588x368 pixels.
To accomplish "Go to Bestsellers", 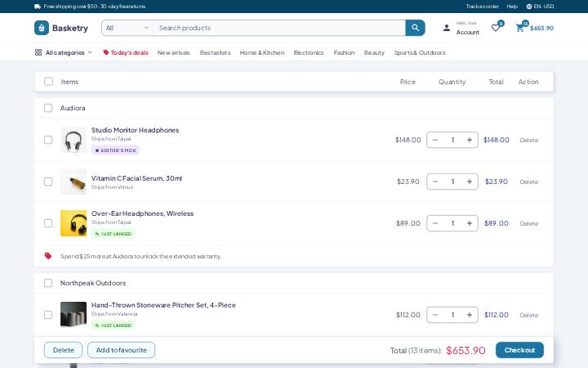I will click(216, 52).
